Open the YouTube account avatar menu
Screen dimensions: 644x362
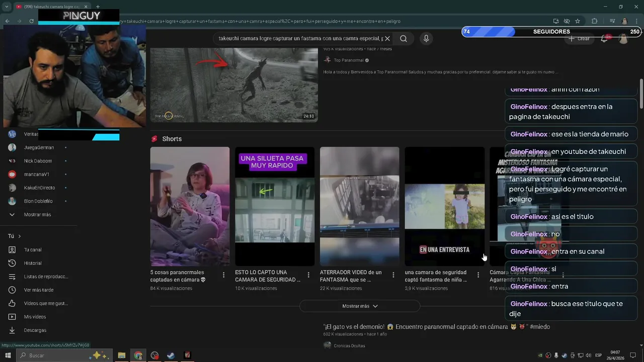tap(623, 39)
